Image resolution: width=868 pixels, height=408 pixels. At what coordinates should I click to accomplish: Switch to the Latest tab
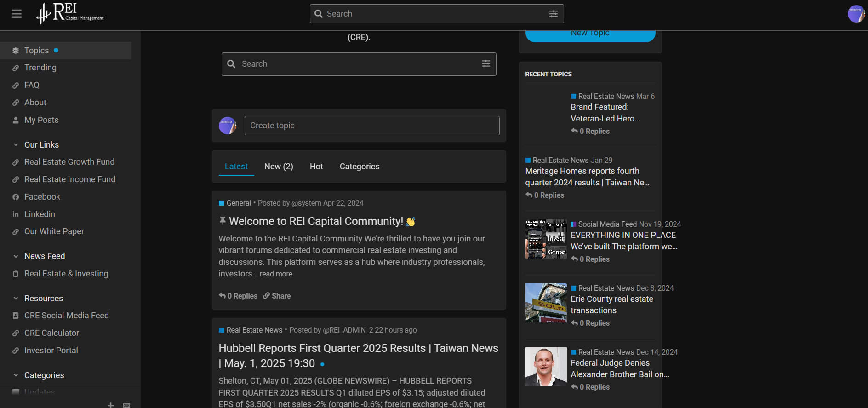[236, 167]
